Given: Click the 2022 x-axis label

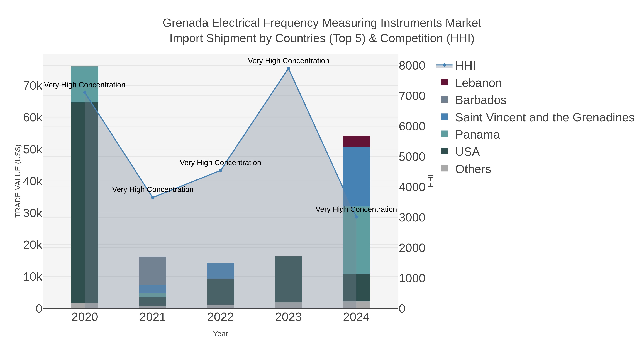Looking at the screenshot, I should click(221, 317).
